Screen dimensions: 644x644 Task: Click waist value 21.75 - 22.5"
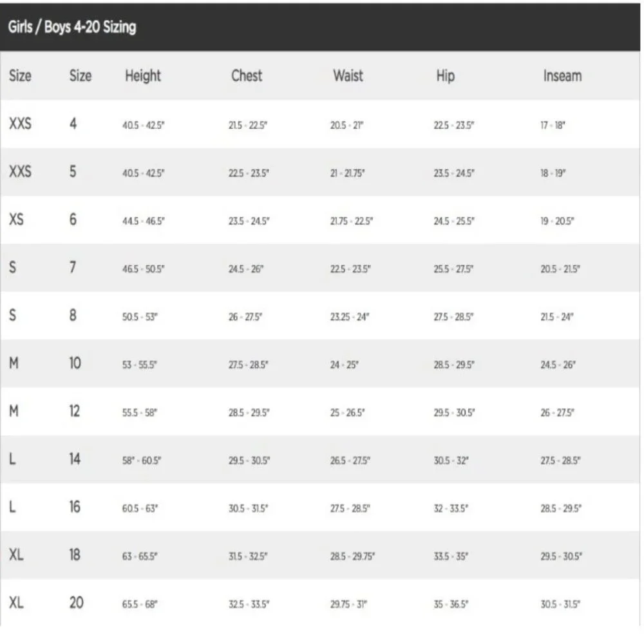pos(352,222)
